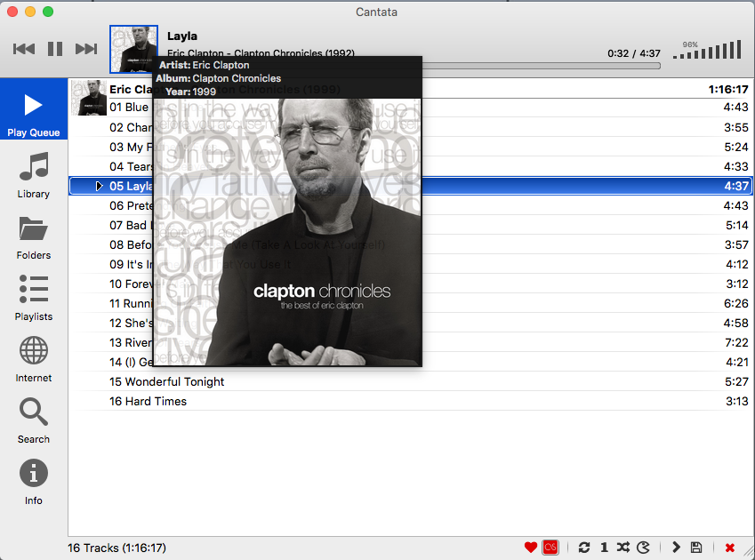
Task: Skip to the next track
Action: [x=86, y=49]
